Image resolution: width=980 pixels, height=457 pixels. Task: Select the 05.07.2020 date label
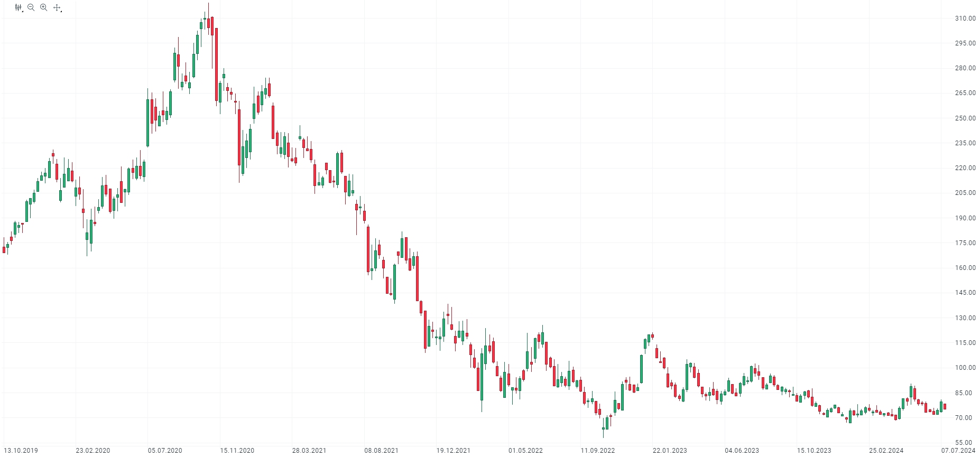[x=165, y=451]
